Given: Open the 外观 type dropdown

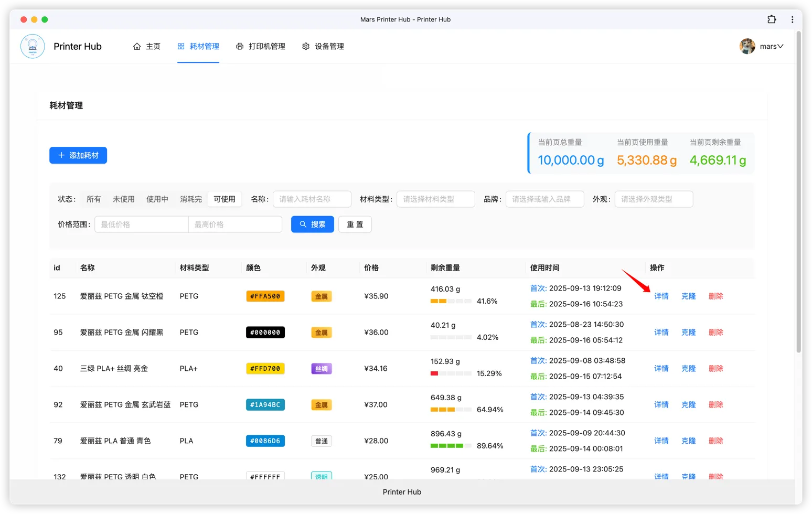Looking at the screenshot, I should pyautogui.click(x=654, y=199).
